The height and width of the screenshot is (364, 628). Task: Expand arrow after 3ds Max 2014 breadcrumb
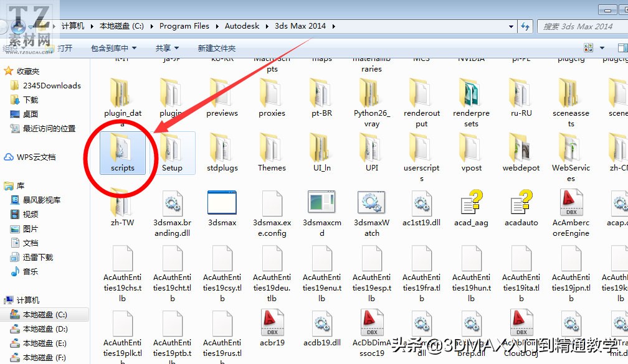tap(334, 26)
